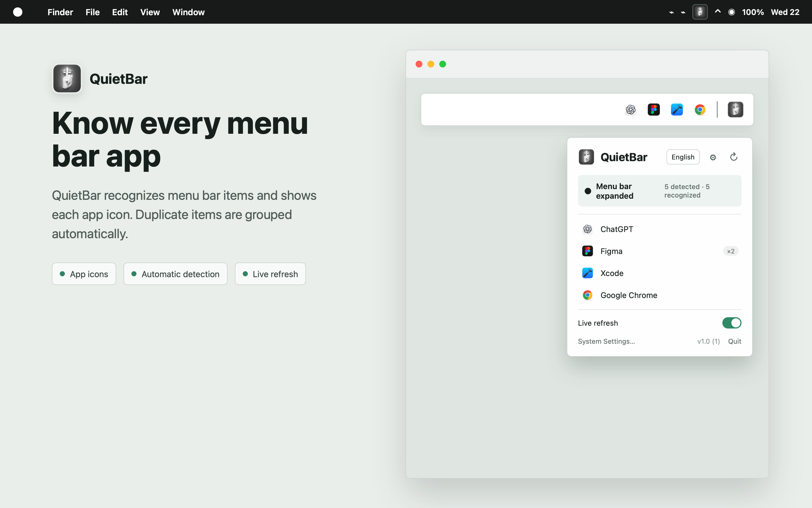
Task: Click the Live refresh feature chip
Action: (x=270, y=274)
